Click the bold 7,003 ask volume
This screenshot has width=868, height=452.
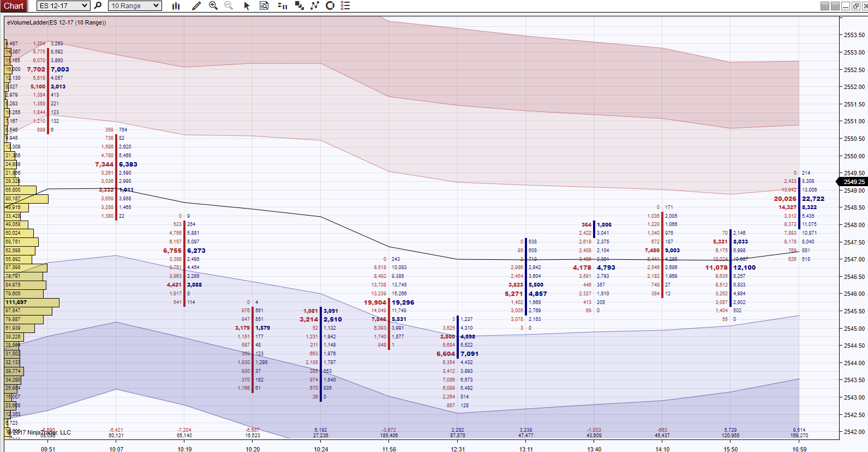(60, 69)
